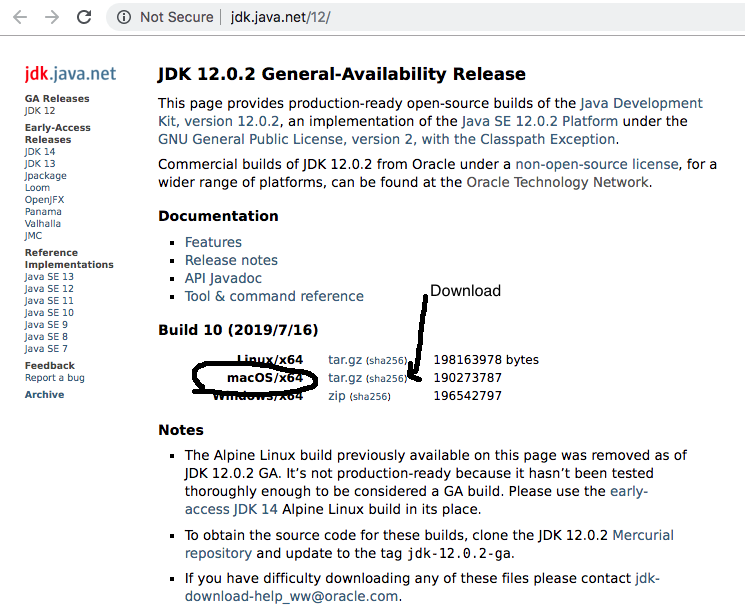745x611 pixels.
Task: Open the Windows/x64 sha256 checksum
Action: [x=370, y=397]
